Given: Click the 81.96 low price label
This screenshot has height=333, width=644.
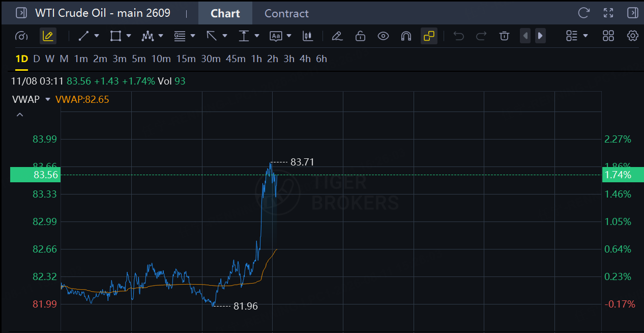Looking at the screenshot, I should (245, 306).
